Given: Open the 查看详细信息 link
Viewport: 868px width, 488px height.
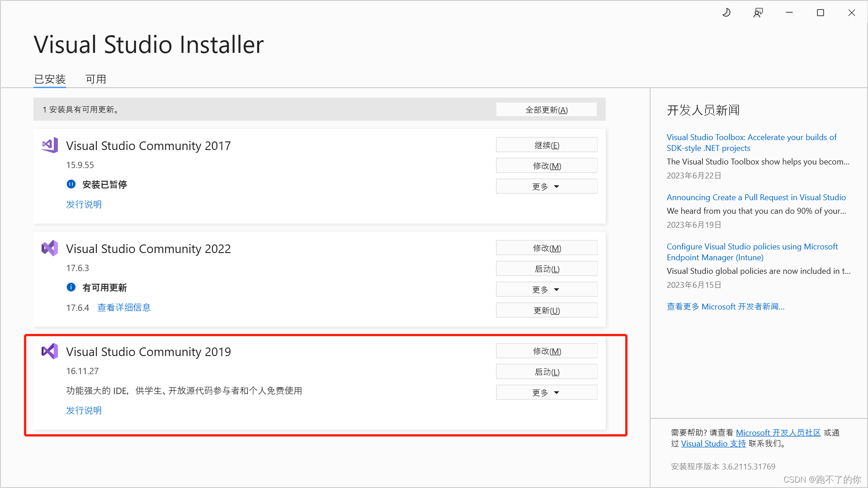Looking at the screenshot, I should [124, 308].
